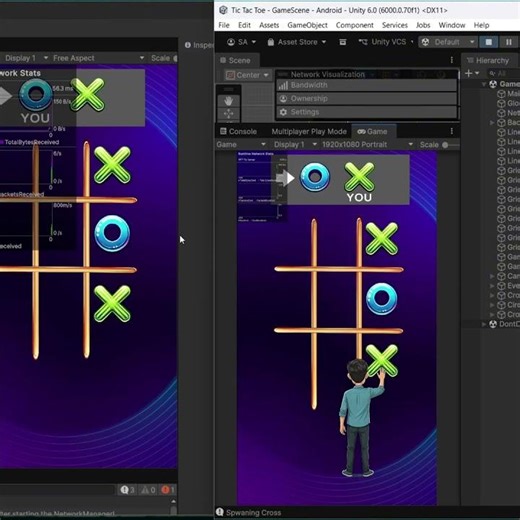Switch to the Console tab

239,132
